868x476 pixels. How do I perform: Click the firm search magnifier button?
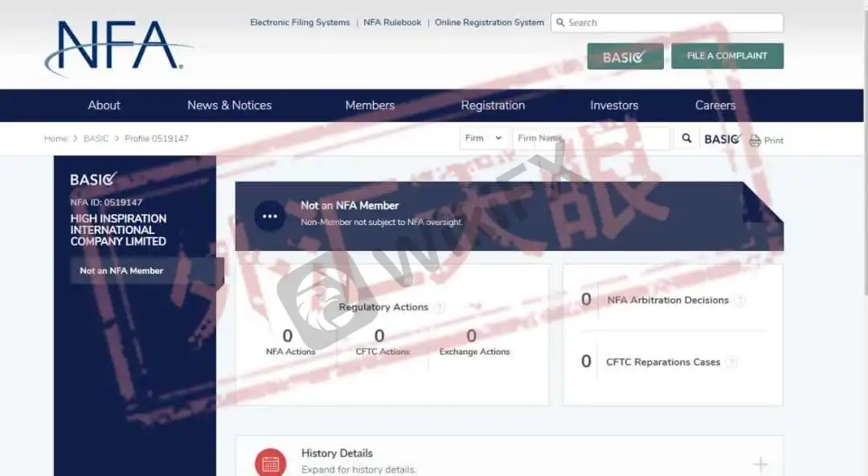click(x=686, y=138)
